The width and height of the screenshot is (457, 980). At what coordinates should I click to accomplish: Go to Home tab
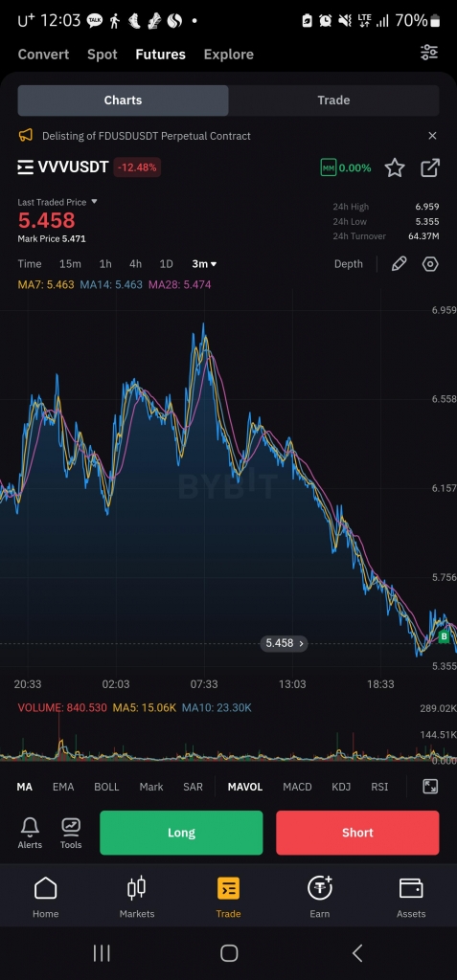(x=46, y=897)
